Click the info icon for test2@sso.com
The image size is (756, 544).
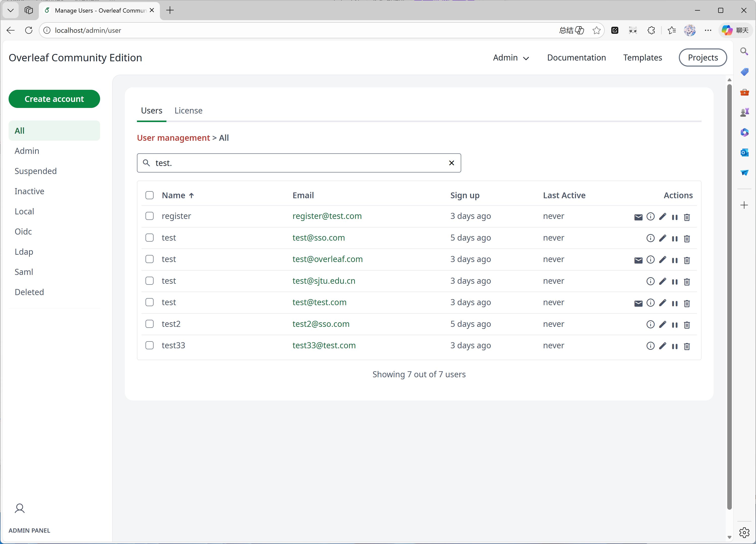coord(650,324)
